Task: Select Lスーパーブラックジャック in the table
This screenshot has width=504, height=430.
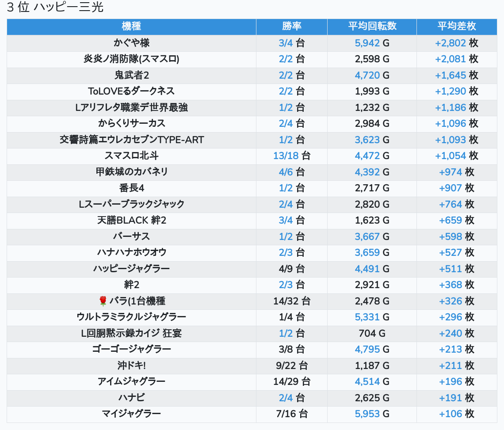Action: pos(131,204)
